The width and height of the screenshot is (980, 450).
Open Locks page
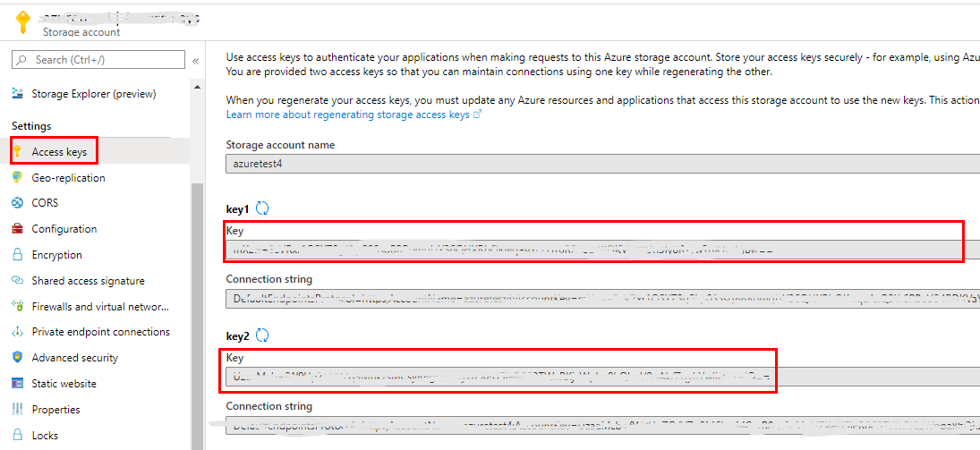45,435
